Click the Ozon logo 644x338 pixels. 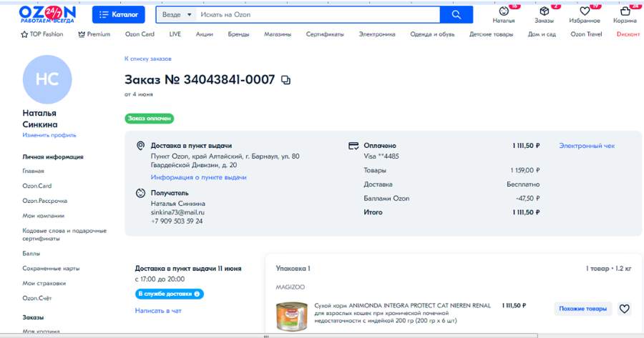click(47, 14)
